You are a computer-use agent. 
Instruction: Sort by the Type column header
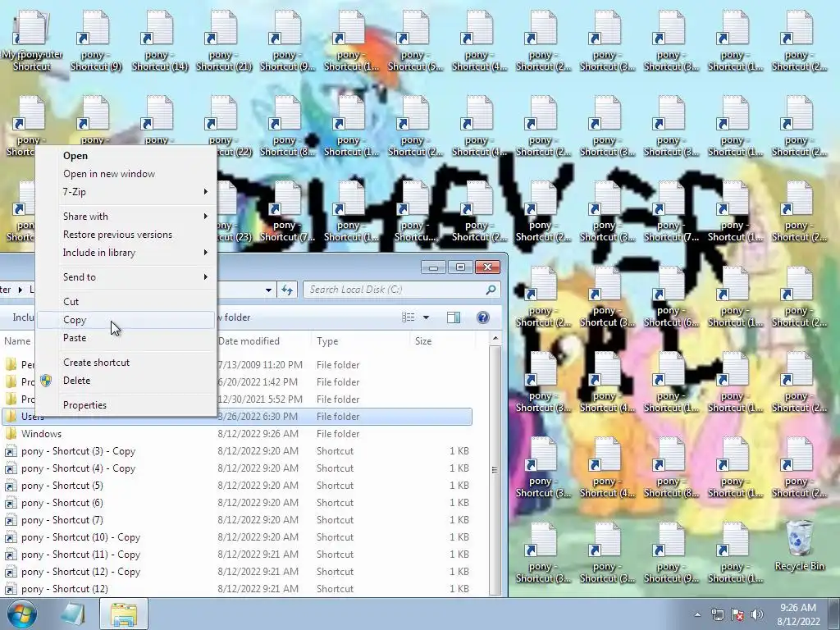(327, 341)
